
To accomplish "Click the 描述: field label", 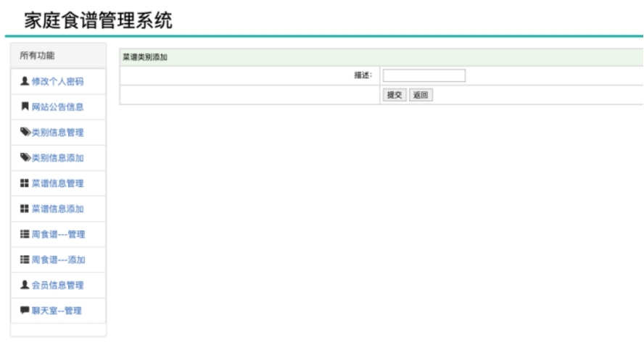I will coord(363,75).
